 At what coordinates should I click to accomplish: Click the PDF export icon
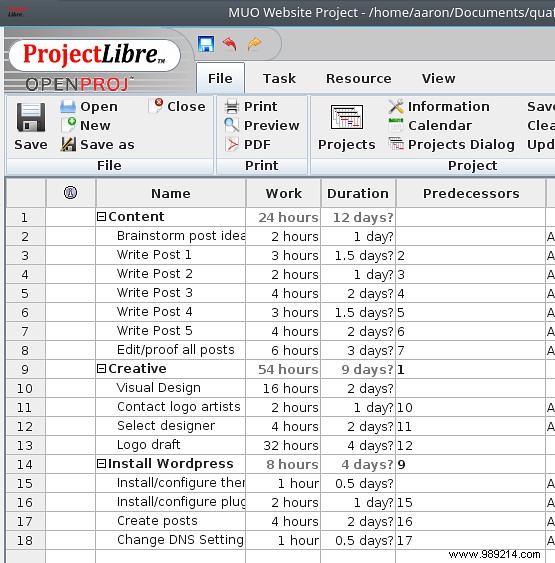(x=232, y=144)
